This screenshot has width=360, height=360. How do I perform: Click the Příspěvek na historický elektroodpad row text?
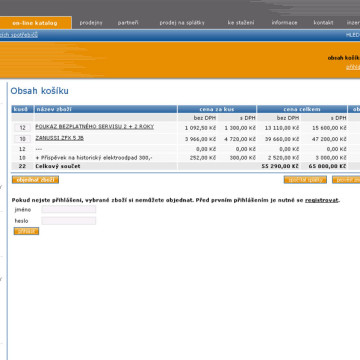94,157
